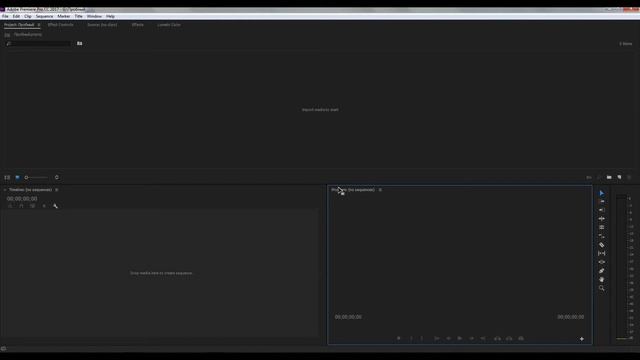Open Project panel tab menu
Image resolution: width=640 pixels, height=360 pixels.
click(x=39, y=25)
